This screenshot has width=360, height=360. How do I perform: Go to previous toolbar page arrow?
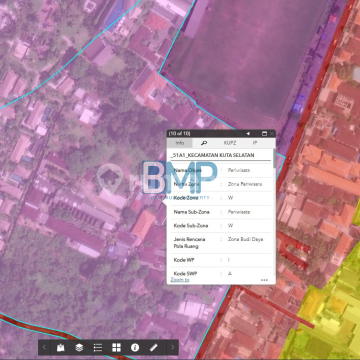point(44,348)
